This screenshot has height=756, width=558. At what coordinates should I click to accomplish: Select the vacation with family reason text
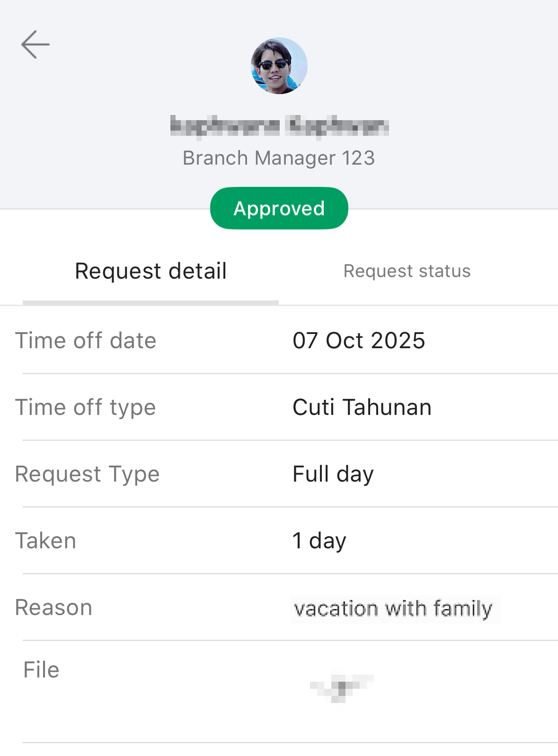393,609
